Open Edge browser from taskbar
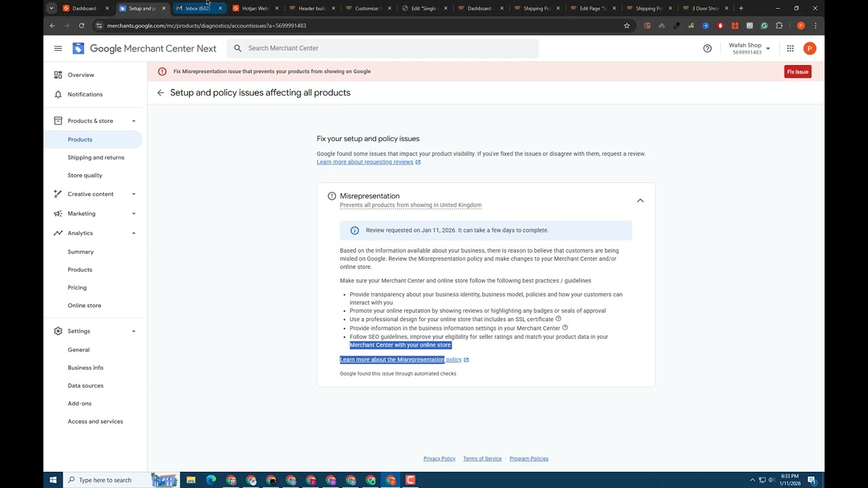Image resolution: width=868 pixels, height=488 pixels. (x=211, y=480)
